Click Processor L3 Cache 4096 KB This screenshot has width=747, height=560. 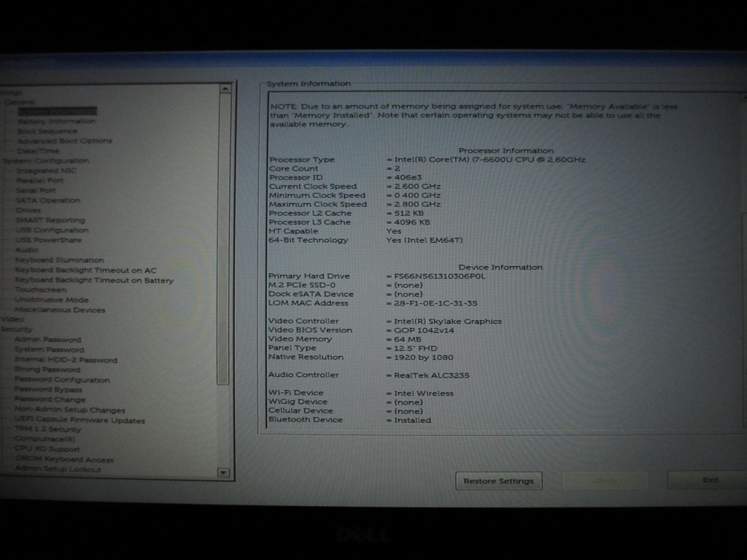(412, 222)
